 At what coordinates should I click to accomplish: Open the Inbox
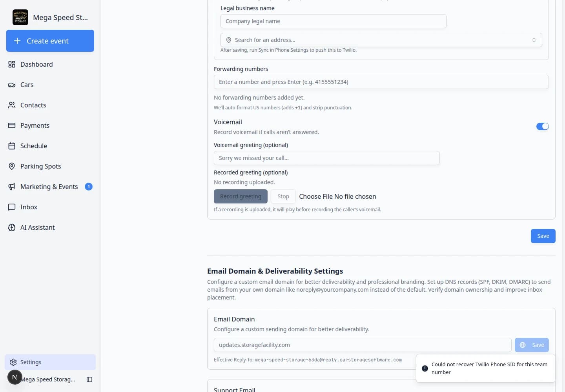pyautogui.click(x=50, y=207)
